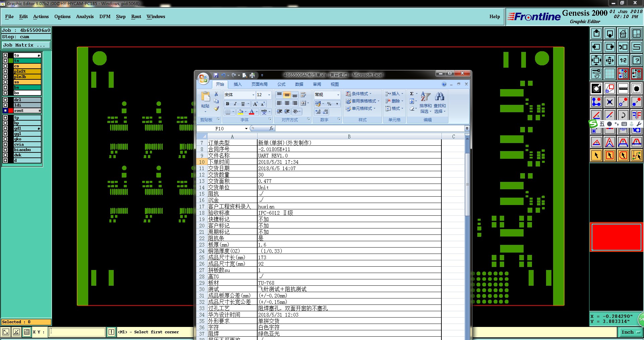The height and width of the screenshot is (340, 644).
Task: Click the zoom-in expand arrows icon
Action: (x=596, y=60)
